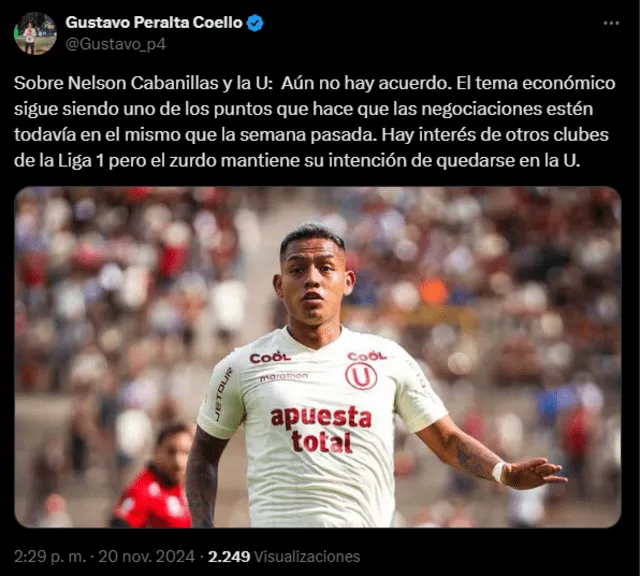Image resolution: width=640 pixels, height=576 pixels.
Task: Open the @Gustavo_p4 handle link
Action: [x=116, y=44]
